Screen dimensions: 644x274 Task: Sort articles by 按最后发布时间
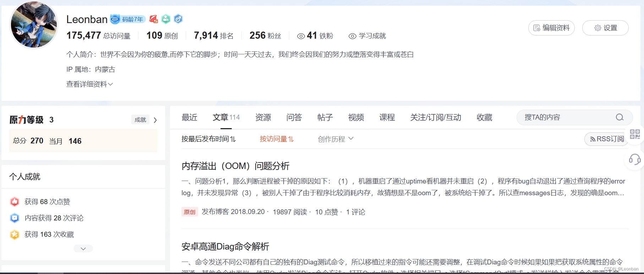click(208, 139)
